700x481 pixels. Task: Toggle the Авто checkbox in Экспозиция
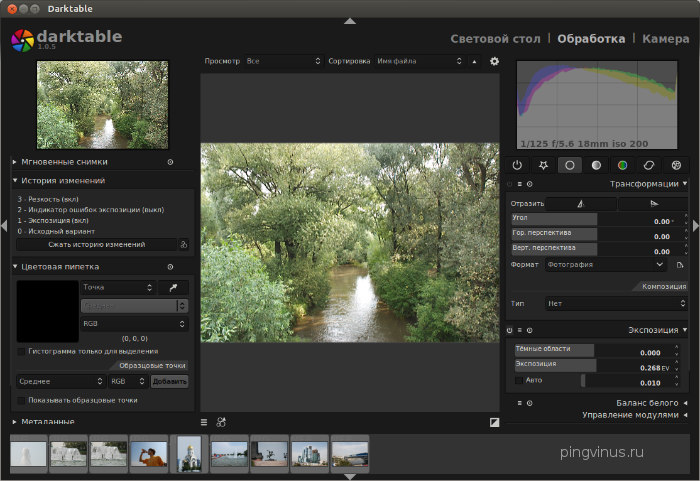click(x=519, y=381)
